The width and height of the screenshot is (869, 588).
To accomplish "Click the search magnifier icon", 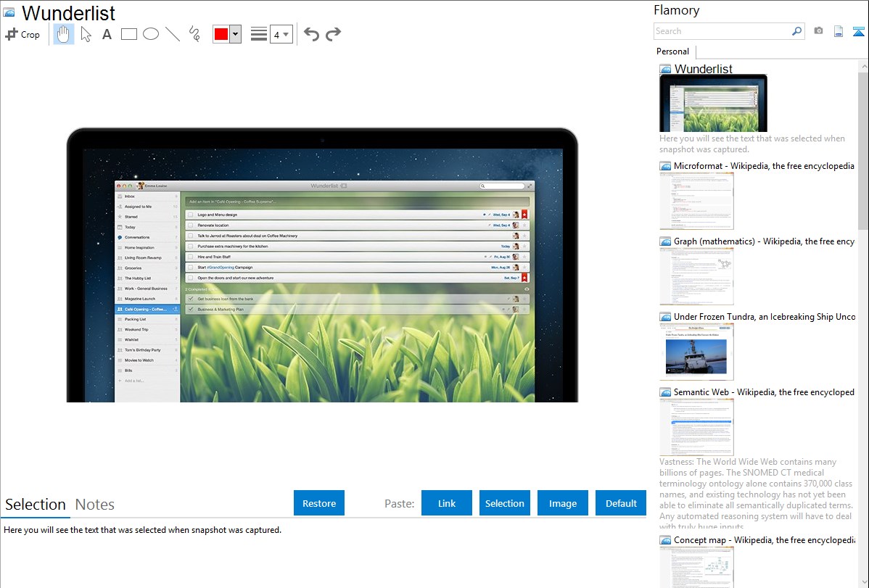I will [x=797, y=31].
